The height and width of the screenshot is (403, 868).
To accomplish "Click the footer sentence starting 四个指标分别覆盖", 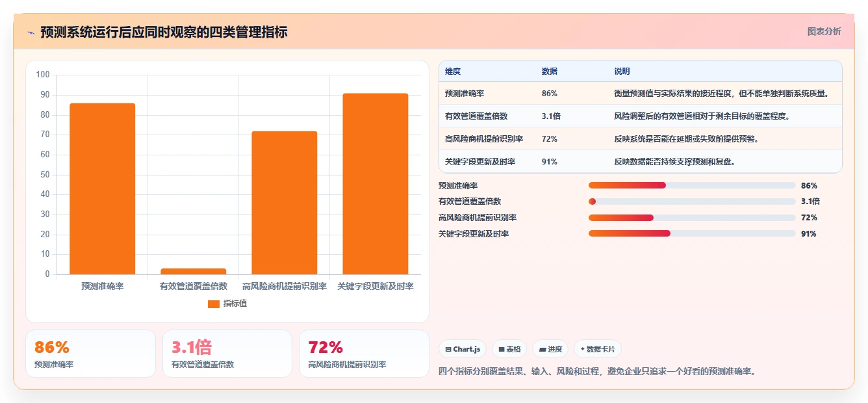I will [598, 372].
